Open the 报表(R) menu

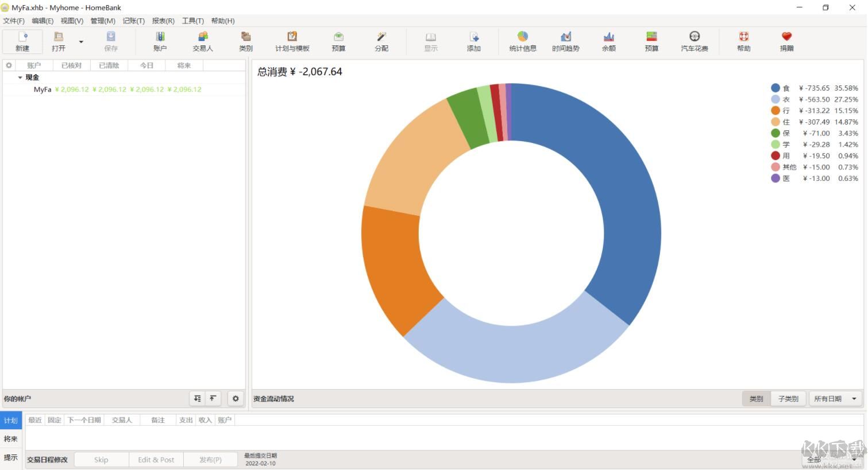[163, 21]
